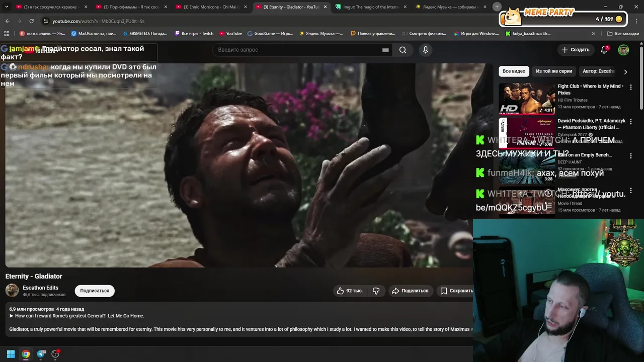
Task: Open the Смотреть фильмы bookmark
Action: point(424,34)
